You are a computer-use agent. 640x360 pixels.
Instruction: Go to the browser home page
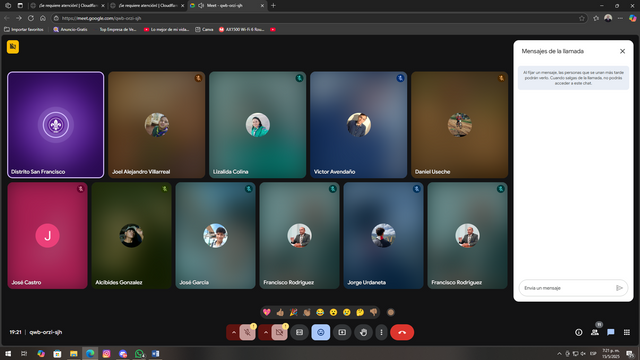pos(43,18)
